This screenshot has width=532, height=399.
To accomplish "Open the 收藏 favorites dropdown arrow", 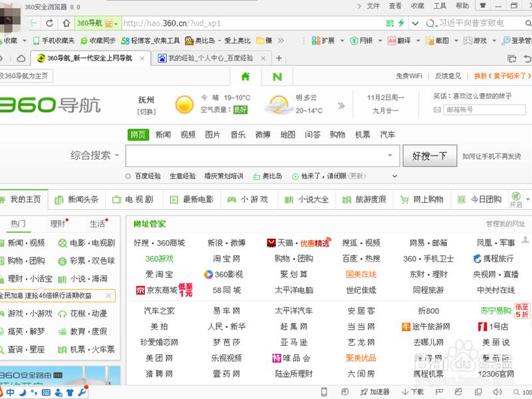I will (x=25, y=41).
